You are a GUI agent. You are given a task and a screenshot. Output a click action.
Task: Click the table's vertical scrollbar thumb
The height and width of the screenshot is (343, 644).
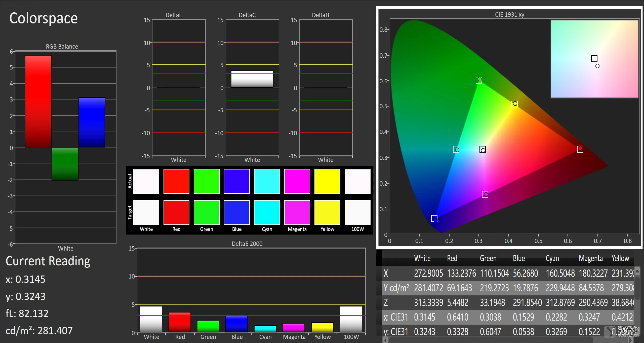coord(637,288)
